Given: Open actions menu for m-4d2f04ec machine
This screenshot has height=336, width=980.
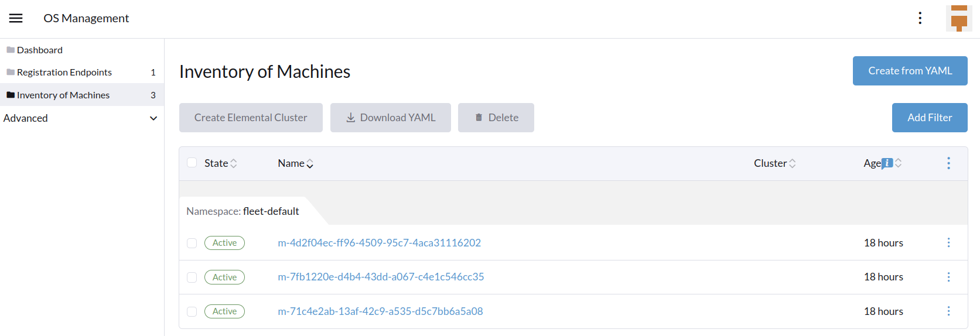Looking at the screenshot, I should (949, 243).
